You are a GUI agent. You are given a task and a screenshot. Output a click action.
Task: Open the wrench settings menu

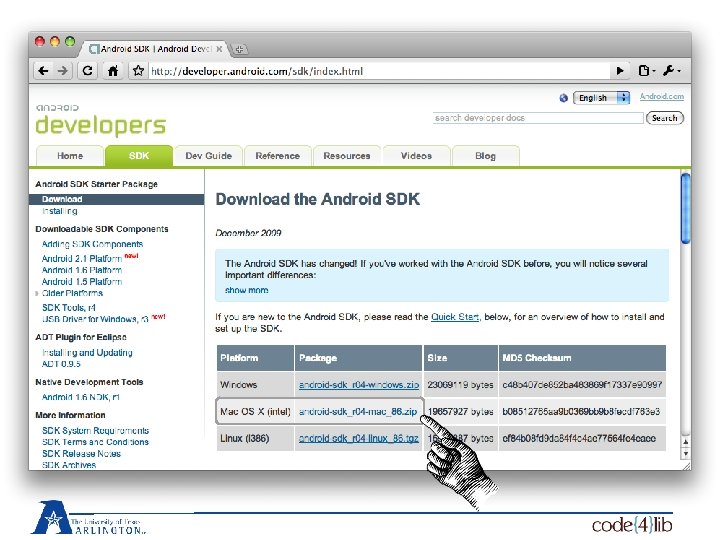671,71
